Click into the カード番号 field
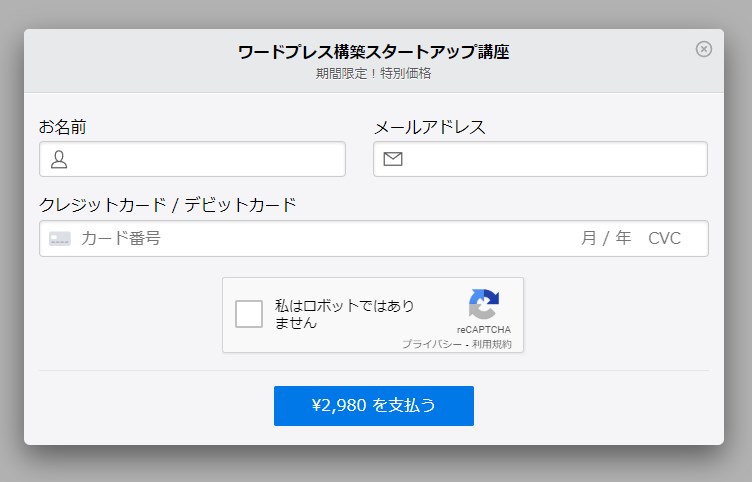 [300, 239]
